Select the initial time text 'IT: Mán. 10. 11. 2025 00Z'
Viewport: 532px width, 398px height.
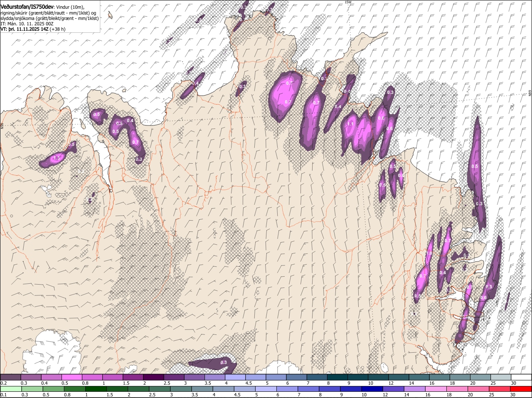[27, 24]
